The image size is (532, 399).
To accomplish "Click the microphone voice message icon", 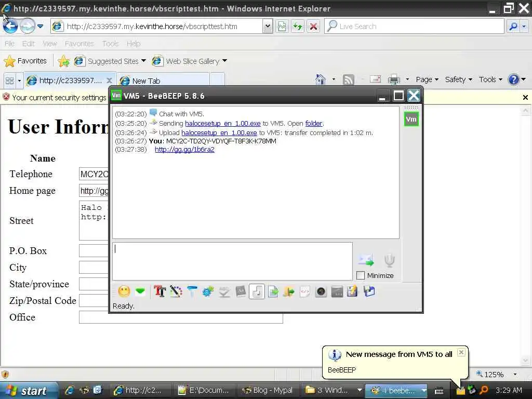I will tap(390, 260).
